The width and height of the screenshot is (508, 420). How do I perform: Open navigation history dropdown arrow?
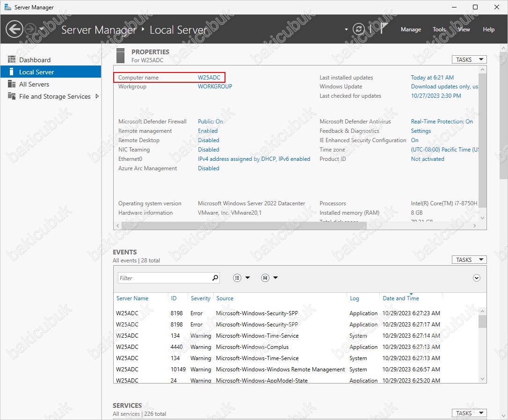tap(42, 29)
